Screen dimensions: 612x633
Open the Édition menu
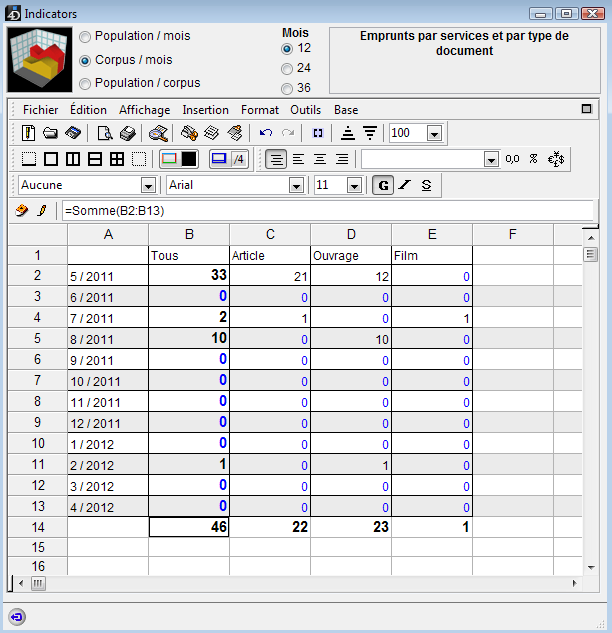tap(88, 110)
